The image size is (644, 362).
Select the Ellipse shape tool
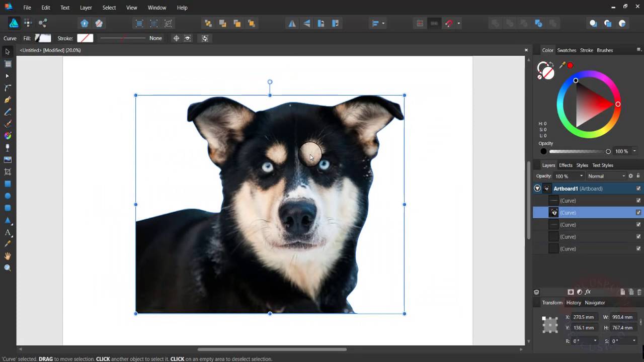click(8, 196)
